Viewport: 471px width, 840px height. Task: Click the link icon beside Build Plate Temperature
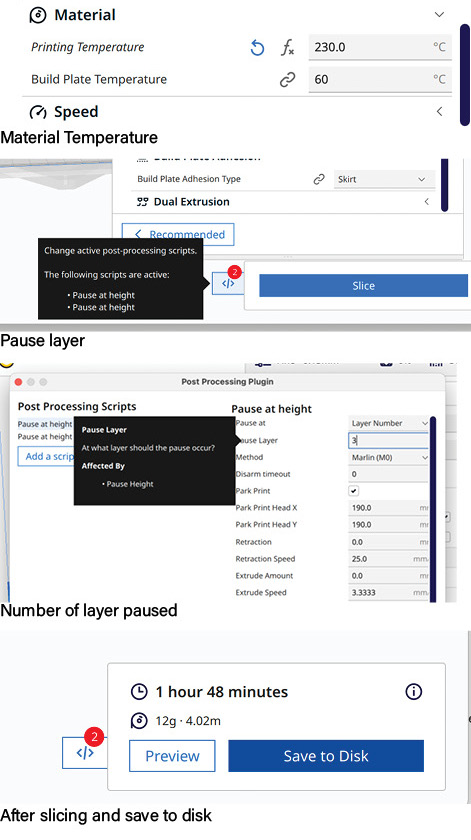[x=288, y=80]
